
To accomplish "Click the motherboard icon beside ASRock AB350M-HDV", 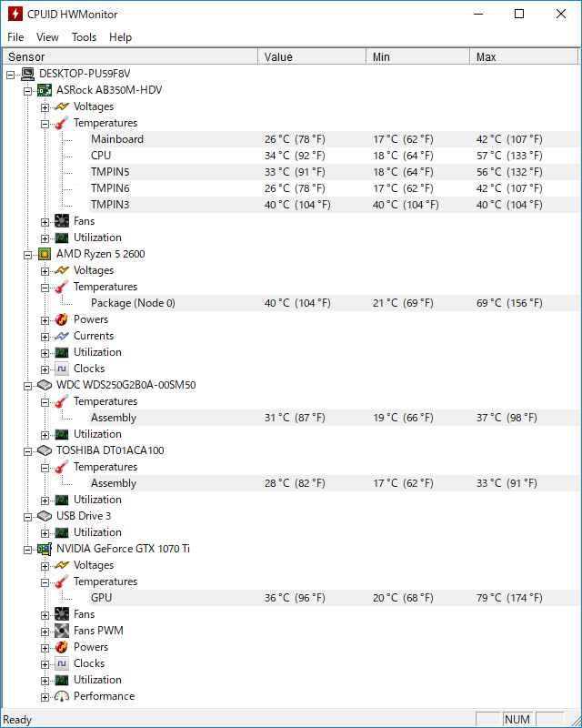I will point(45,90).
